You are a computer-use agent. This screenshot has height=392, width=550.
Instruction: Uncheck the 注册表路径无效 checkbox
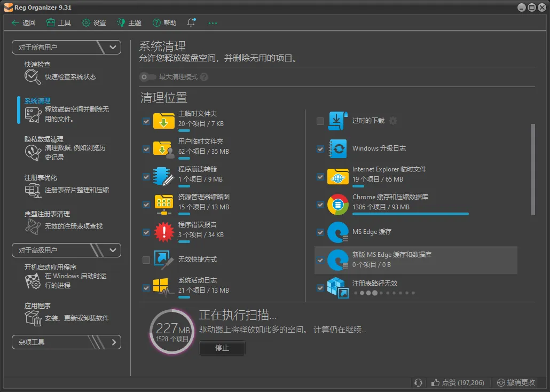[320, 288]
